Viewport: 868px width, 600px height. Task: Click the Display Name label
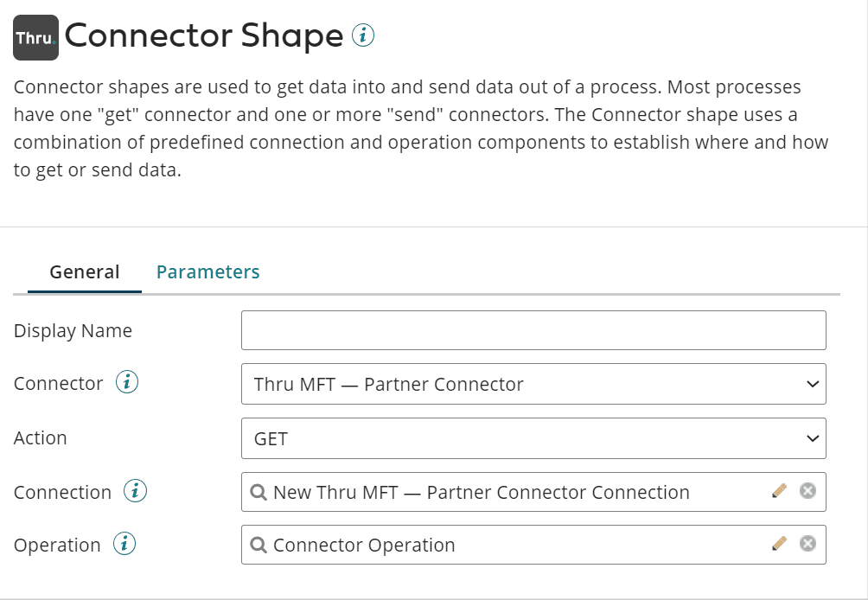(73, 330)
